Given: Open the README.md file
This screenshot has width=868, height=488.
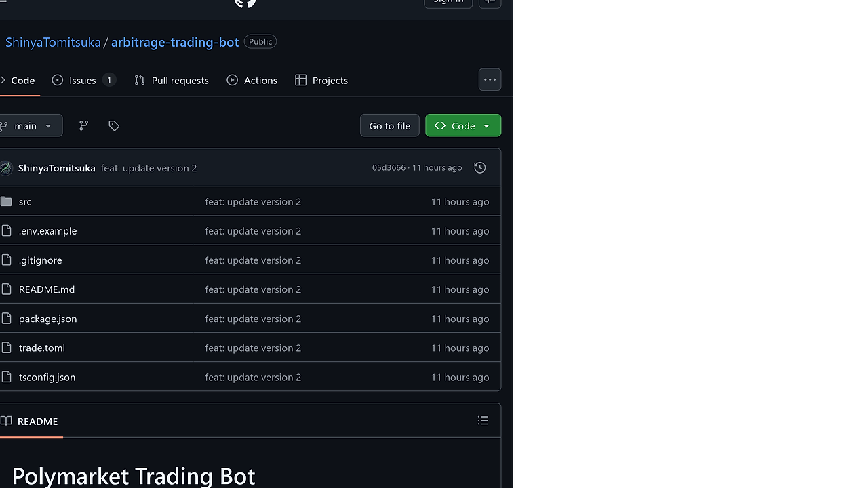Looking at the screenshot, I should [x=47, y=289].
